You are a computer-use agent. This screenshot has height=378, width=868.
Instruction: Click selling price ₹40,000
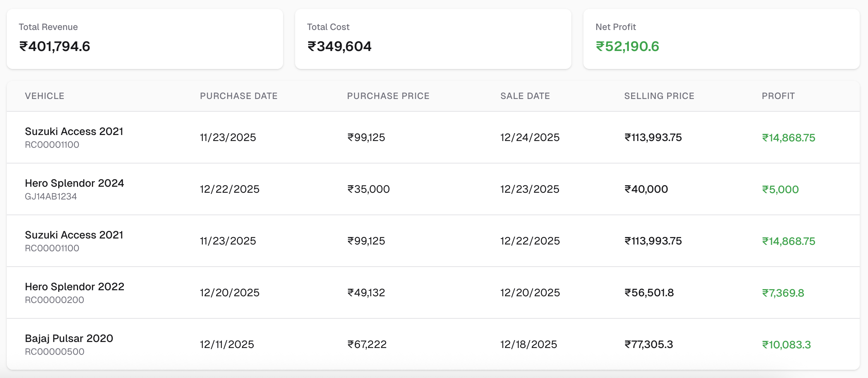pyautogui.click(x=646, y=189)
